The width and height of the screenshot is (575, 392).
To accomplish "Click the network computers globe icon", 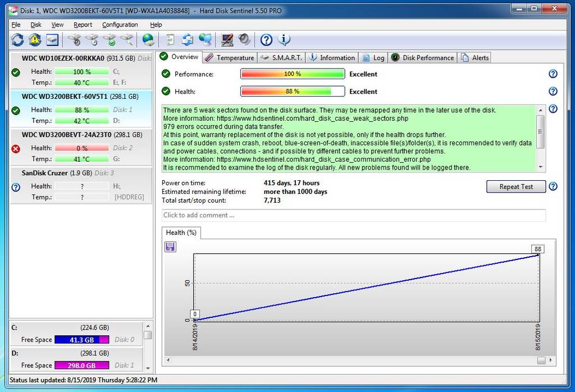I will (205, 40).
